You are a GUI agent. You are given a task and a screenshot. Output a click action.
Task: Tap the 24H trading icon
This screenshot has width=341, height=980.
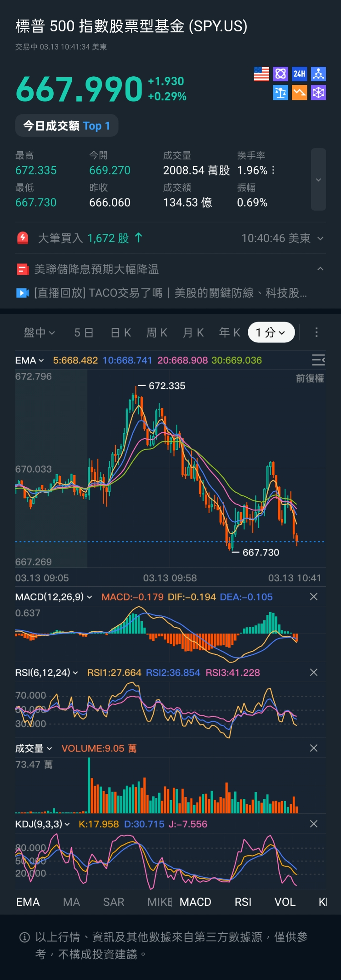(299, 74)
